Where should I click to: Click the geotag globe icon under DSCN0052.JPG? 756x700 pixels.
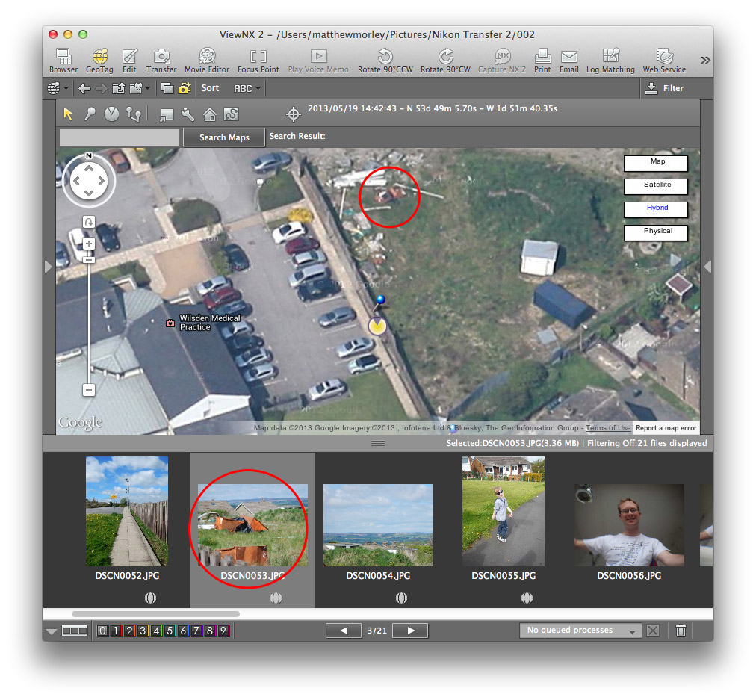[x=150, y=598]
